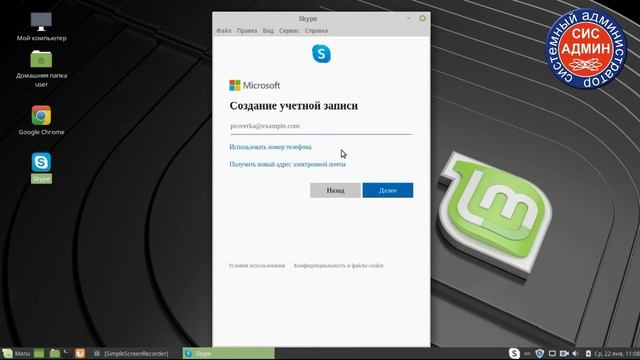Open the Вид menu
640x360 pixels.
(268, 31)
